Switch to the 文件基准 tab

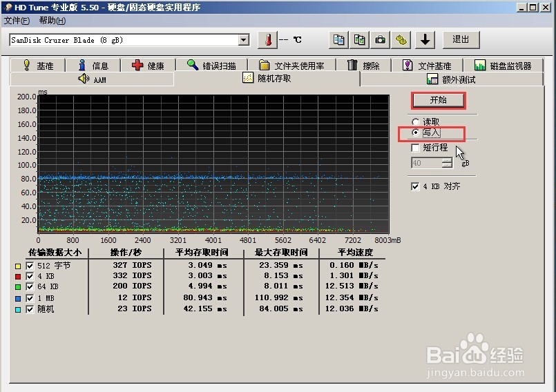click(x=427, y=65)
